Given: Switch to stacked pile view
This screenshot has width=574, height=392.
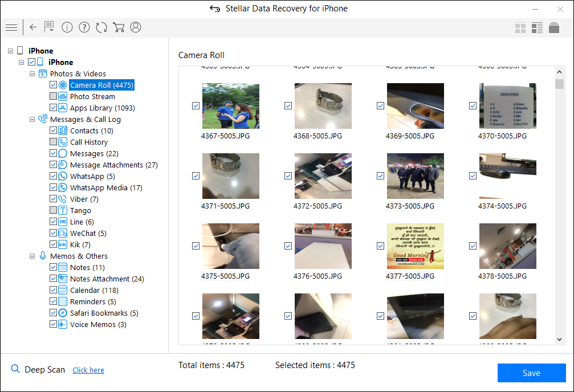Looking at the screenshot, I should point(553,27).
